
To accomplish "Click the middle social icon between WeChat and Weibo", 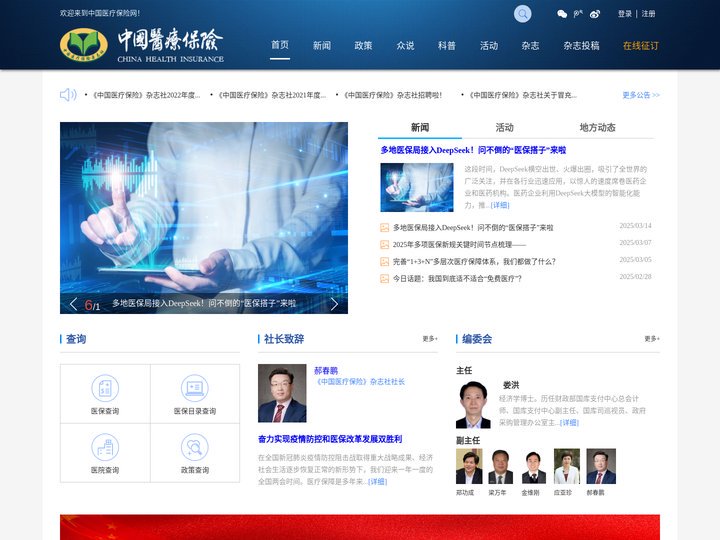I will (x=578, y=14).
